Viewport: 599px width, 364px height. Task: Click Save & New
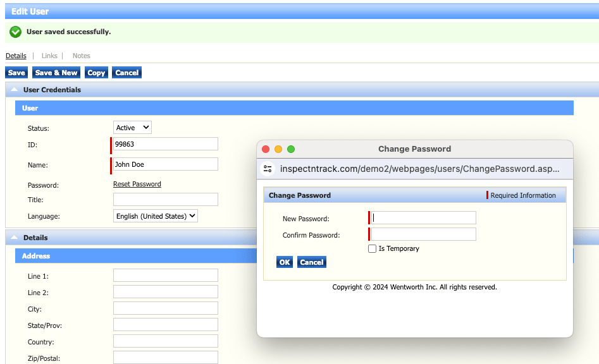56,72
